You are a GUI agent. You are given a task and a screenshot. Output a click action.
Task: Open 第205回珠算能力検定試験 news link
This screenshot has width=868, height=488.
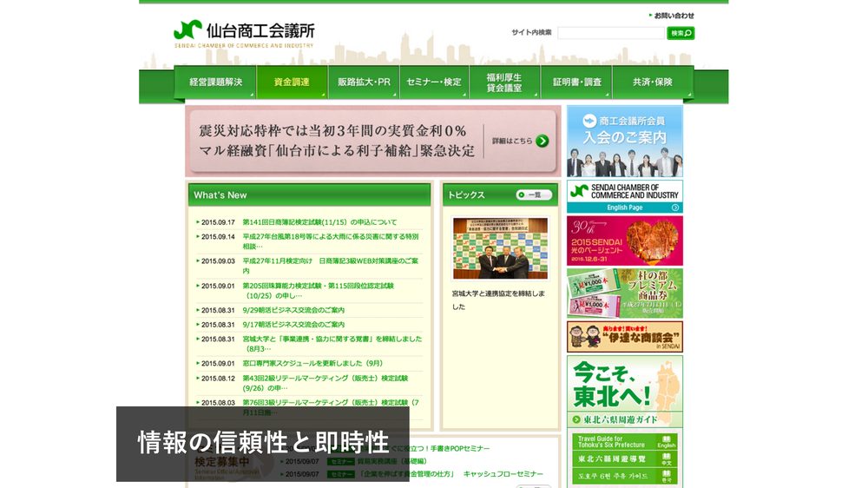click(319, 291)
